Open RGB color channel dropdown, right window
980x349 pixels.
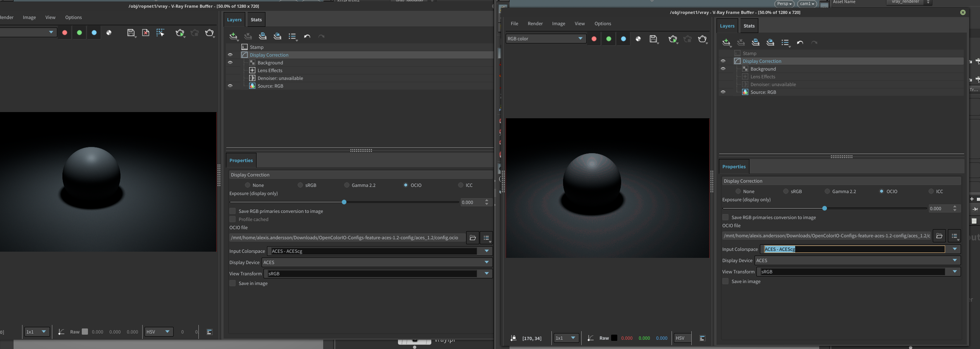click(x=546, y=38)
